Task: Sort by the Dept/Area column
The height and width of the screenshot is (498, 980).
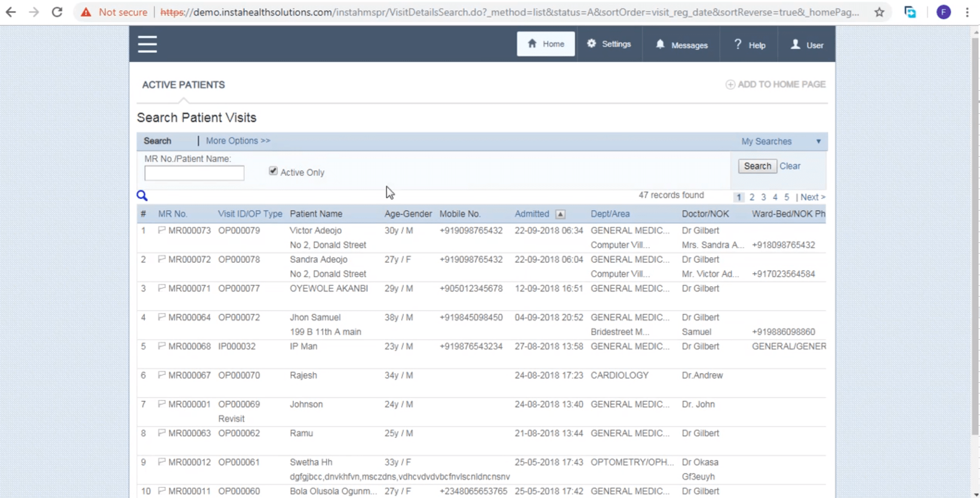Action: (x=610, y=214)
